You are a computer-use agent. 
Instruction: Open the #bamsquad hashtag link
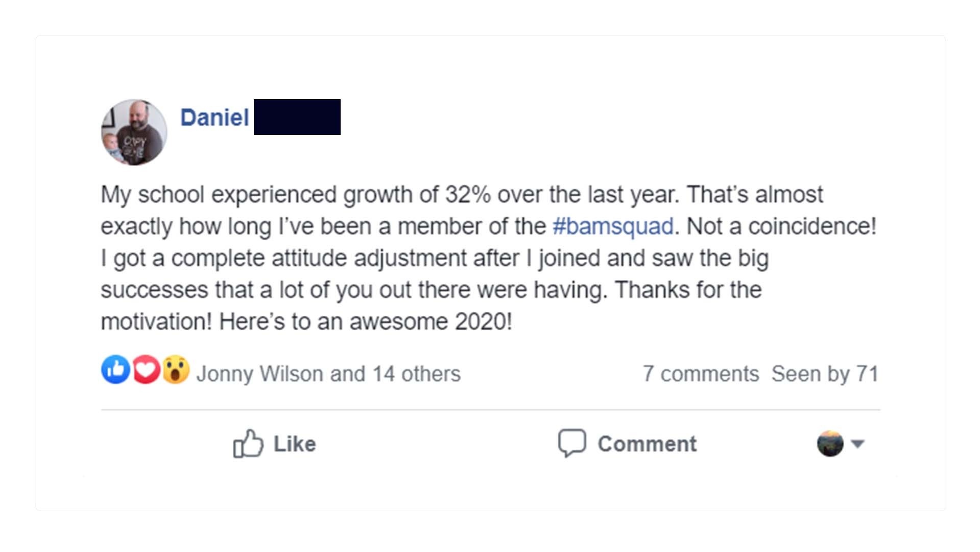point(613,226)
